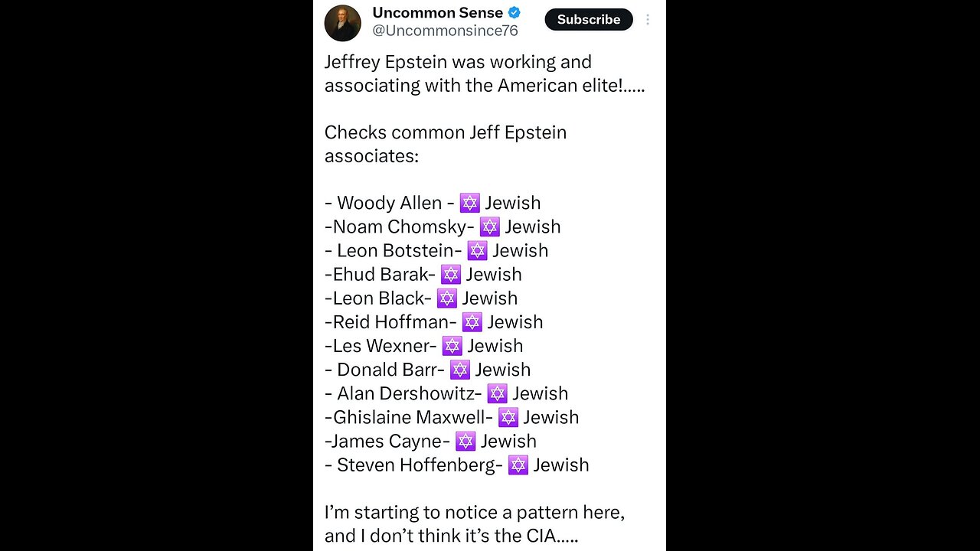Click the Uncommon Sense display name

(x=437, y=12)
